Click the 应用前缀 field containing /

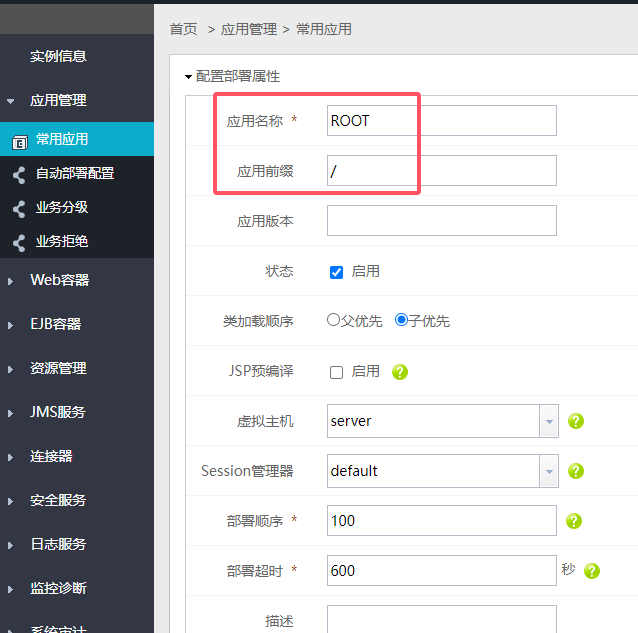point(441,170)
